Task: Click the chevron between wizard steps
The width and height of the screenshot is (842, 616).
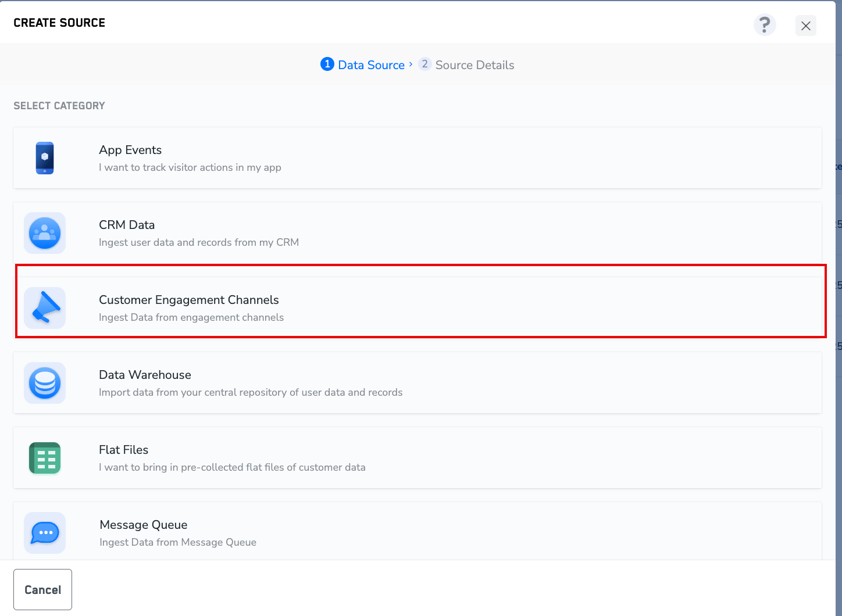Action: click(411, 64)
